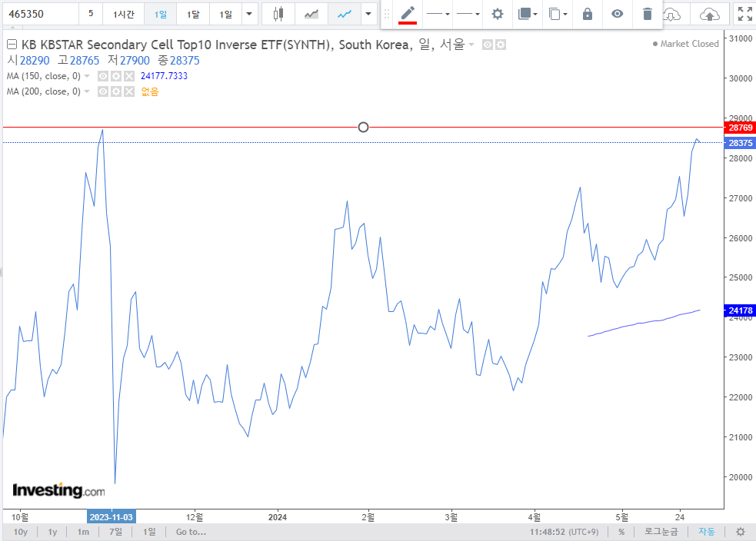The image size is (756, 541).
Task: Toggle main series visibility eye icon
Action: tap(488, 45)
